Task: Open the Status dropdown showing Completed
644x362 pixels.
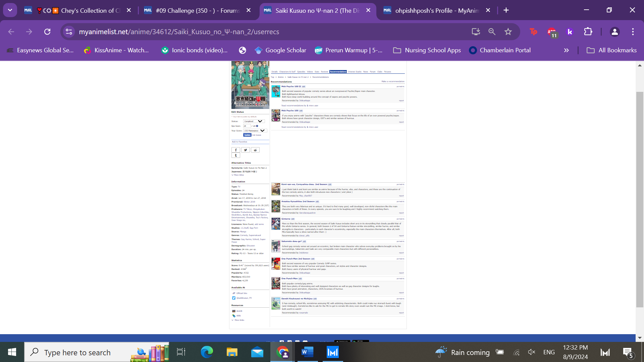Action: (x=254, y=121)
